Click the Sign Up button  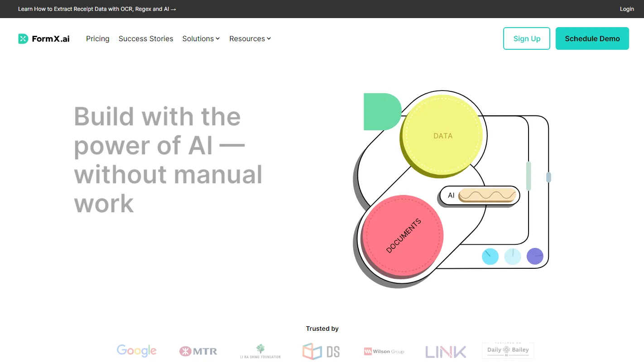click(526, 38)
